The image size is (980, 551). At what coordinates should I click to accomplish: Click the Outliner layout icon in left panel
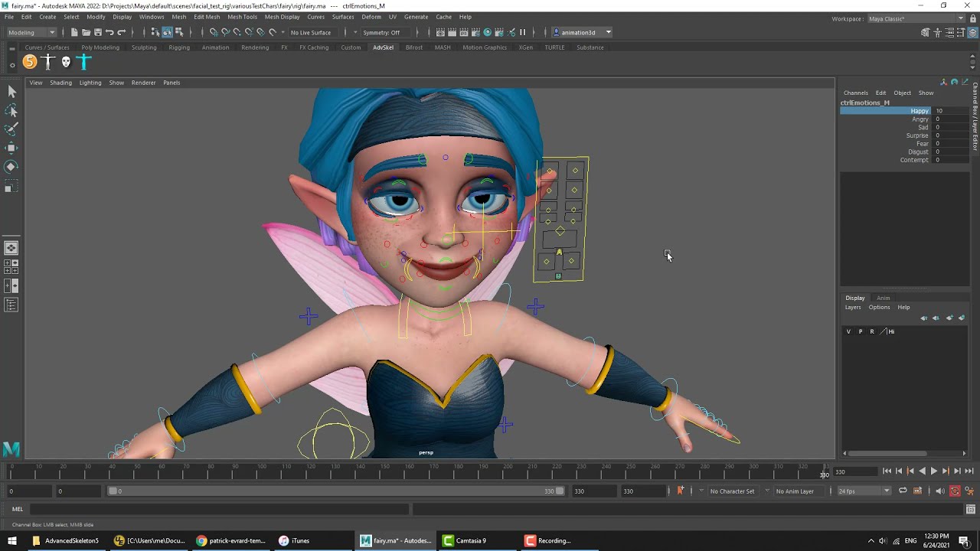[11, 305]
